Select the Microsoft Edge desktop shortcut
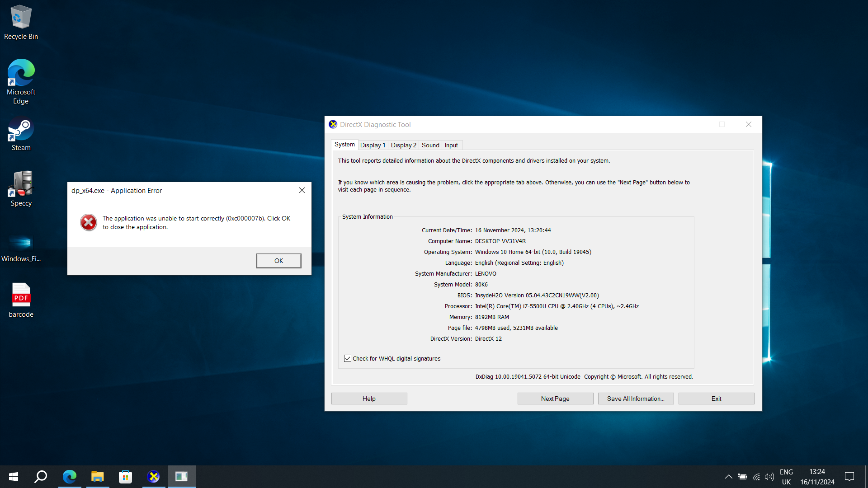The width and height of the screenshot is (868, 488). coord(21,82)
